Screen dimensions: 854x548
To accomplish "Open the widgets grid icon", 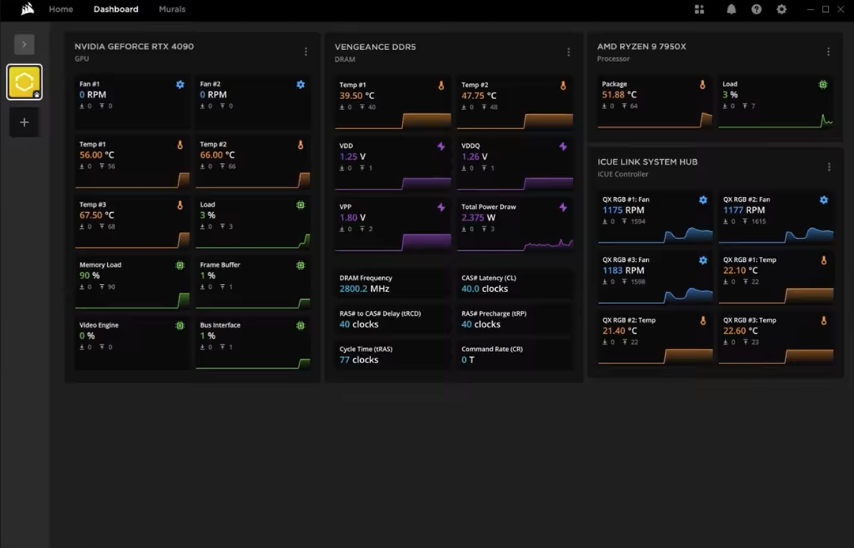I will (x=699, y=9).
